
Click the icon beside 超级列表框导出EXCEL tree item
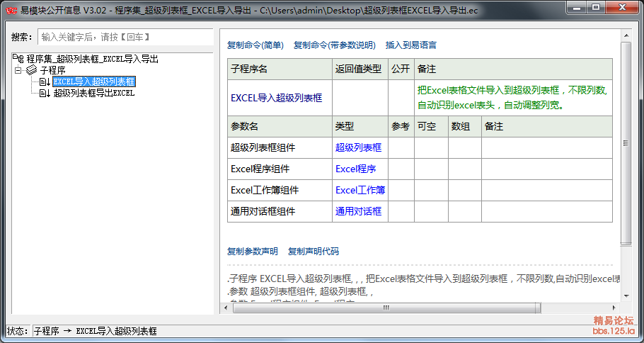click(45, 94)
